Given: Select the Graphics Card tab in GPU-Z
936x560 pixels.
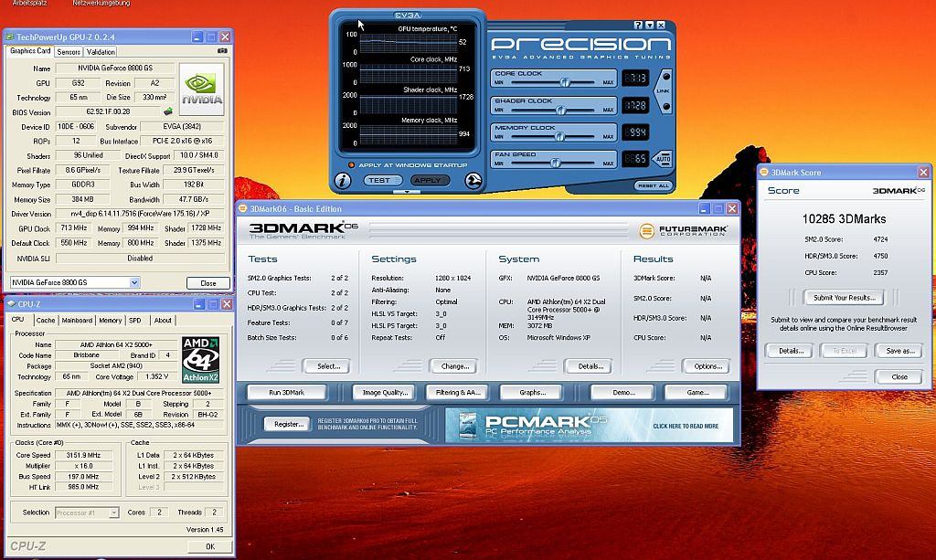Looking at the screenshot, I should pyautogui.click(x=30, y=51).
